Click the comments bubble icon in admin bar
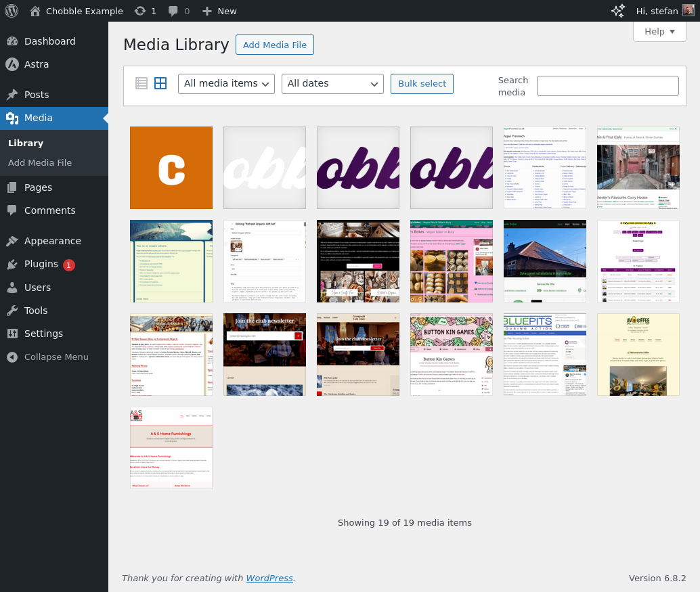Viewport: 700px width, 592px height. tap(174, 11)
